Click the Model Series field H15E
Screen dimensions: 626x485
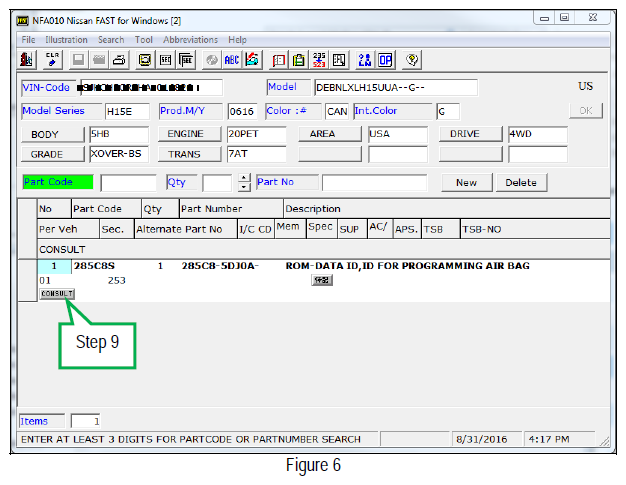127,111
